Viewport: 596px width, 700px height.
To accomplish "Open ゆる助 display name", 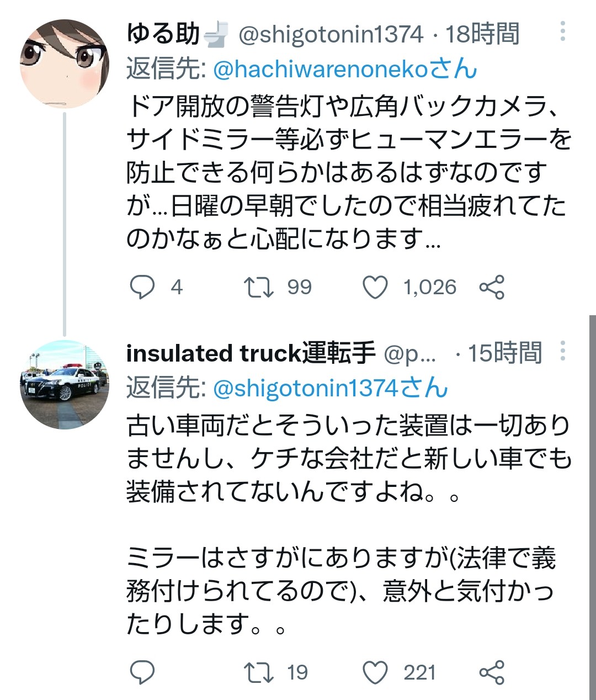I will click(163, 34).
